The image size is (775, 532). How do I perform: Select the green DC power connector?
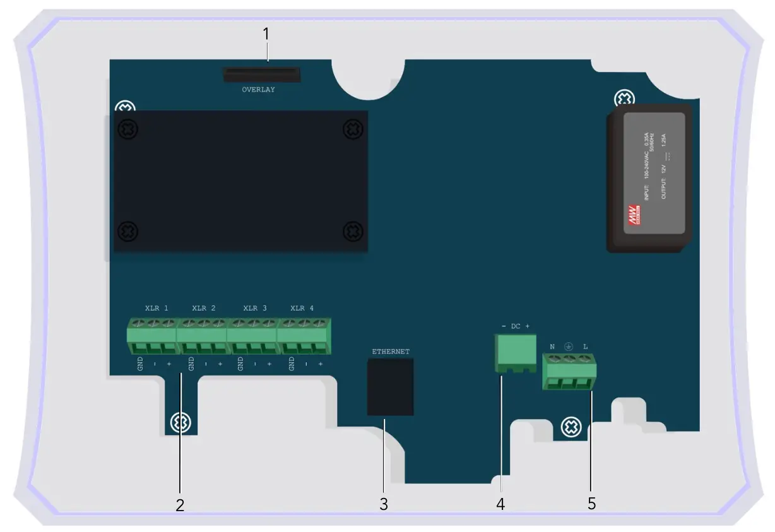point(514,353)
